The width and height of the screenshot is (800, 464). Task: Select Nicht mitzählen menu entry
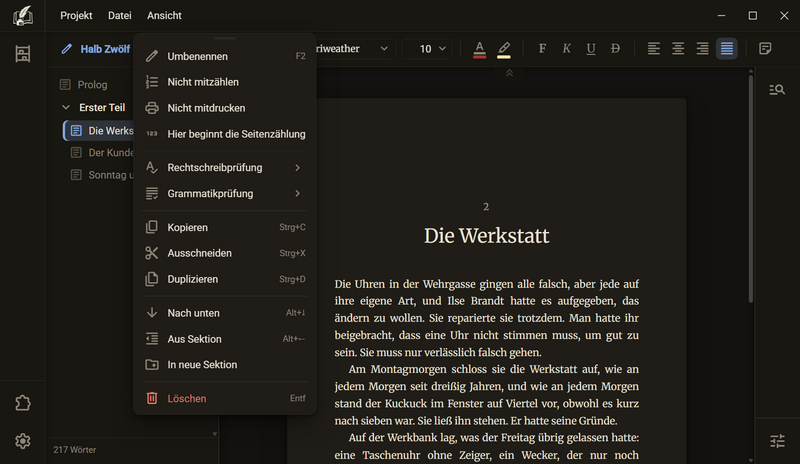[x=225, y=82]
